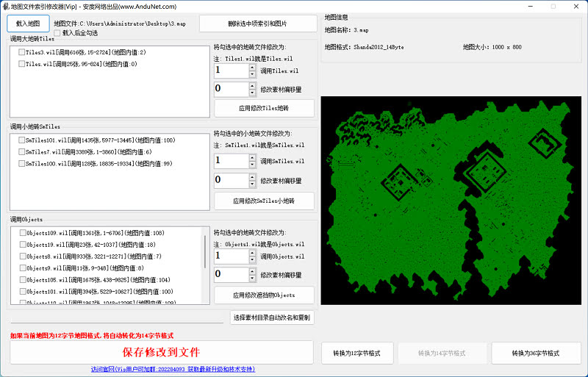Enable 载入后全勾选 checkbox
The width and height of the screenshot is (588, 377).
click(57, 33)
